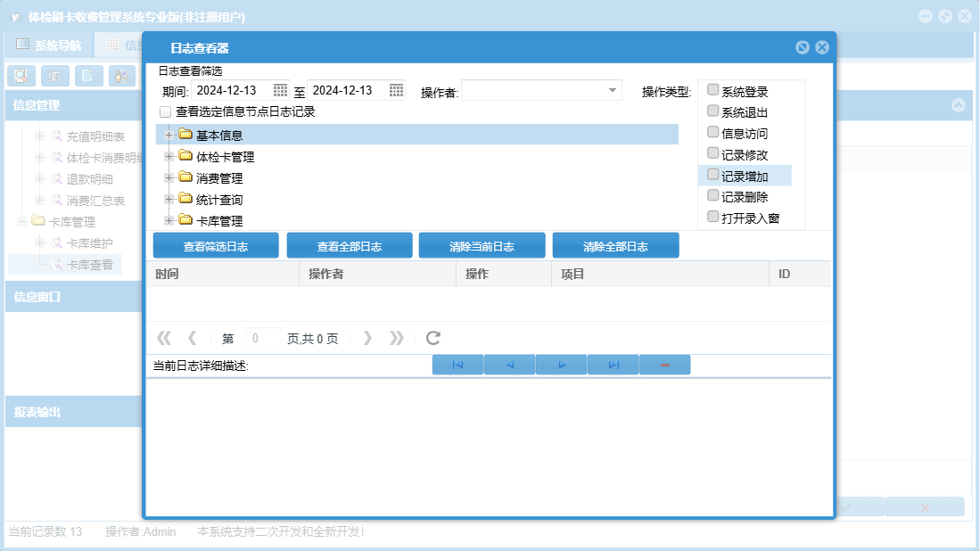
Task: Click the red minus delete log button
Action: 665,365
